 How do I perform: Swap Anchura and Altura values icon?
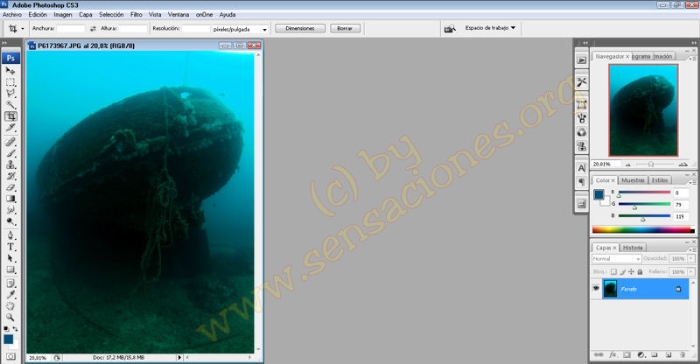click(93, 29)
